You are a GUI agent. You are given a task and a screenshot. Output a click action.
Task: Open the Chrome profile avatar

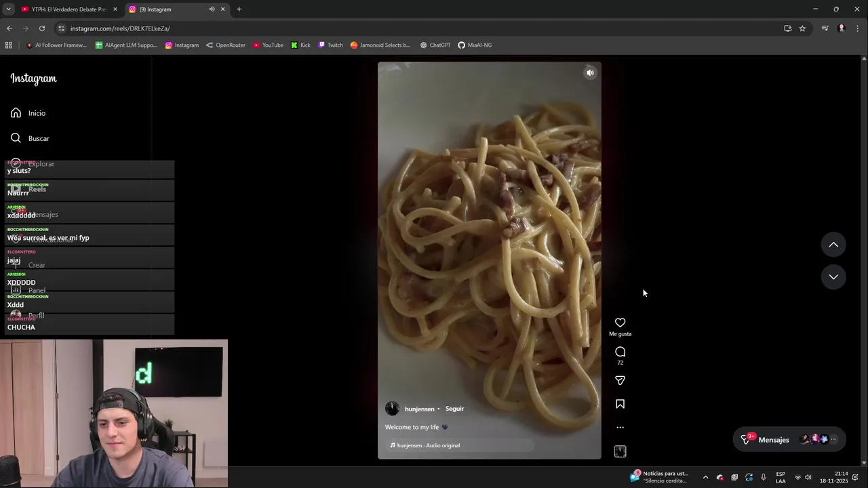842,28
